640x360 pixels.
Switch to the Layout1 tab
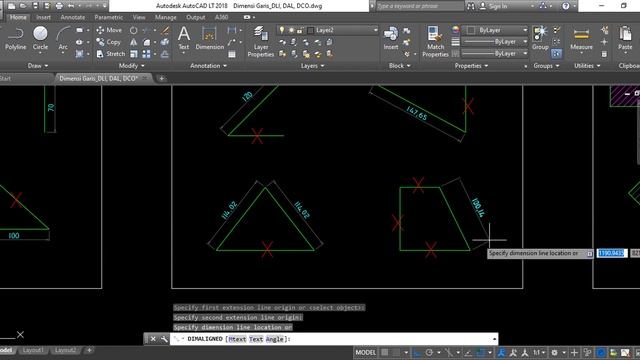[33, 350]
